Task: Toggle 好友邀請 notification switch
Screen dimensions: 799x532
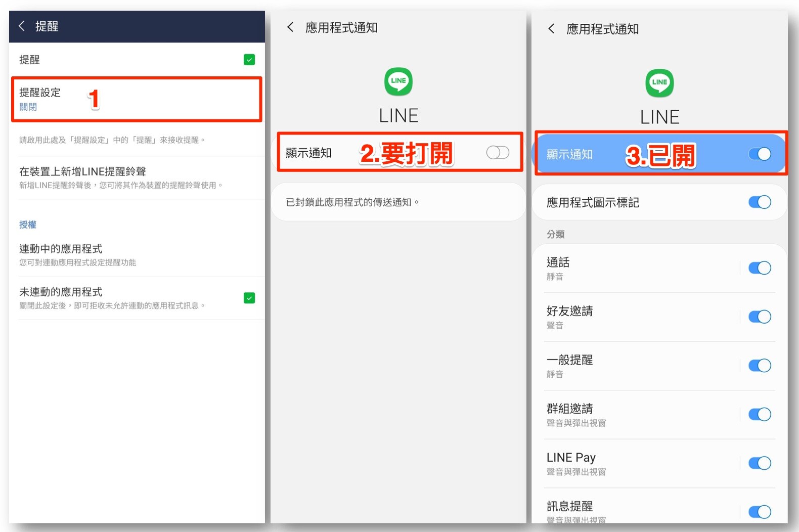Action: 760,317
